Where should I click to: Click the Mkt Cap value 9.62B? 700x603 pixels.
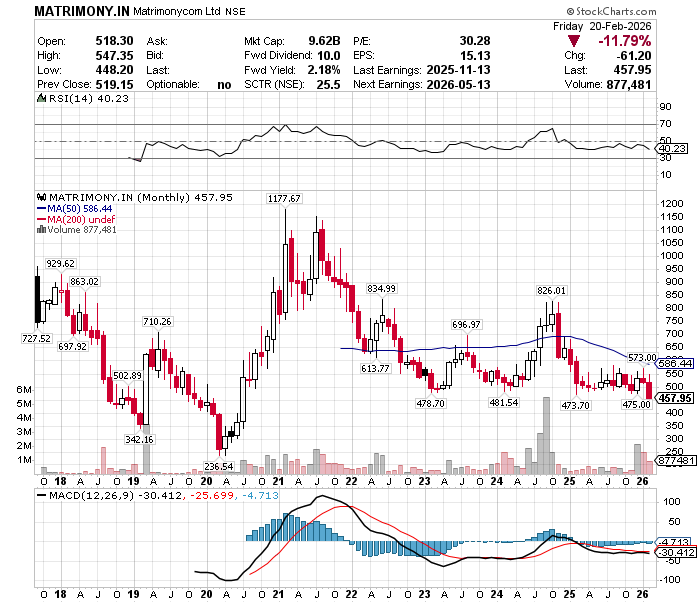click(325, 41)
